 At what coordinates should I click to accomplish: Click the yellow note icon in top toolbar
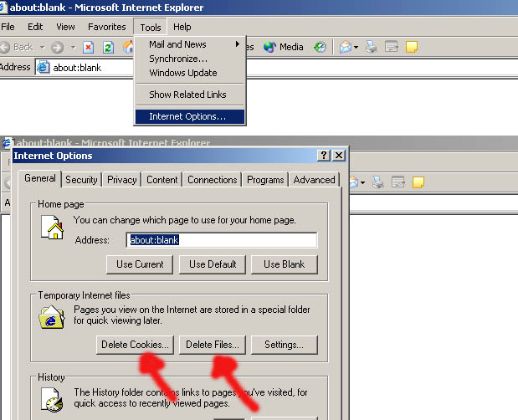pyautogui.click(x=412, y=47)
